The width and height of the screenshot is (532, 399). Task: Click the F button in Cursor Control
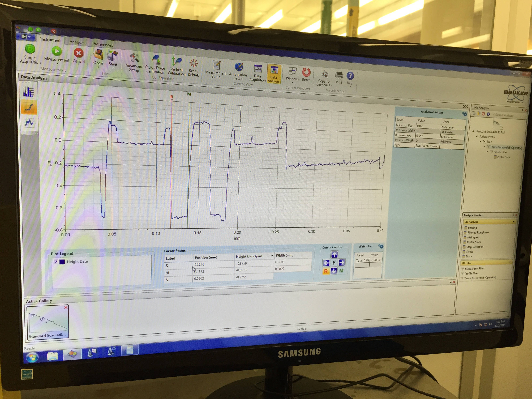click(x=334, y=263)
